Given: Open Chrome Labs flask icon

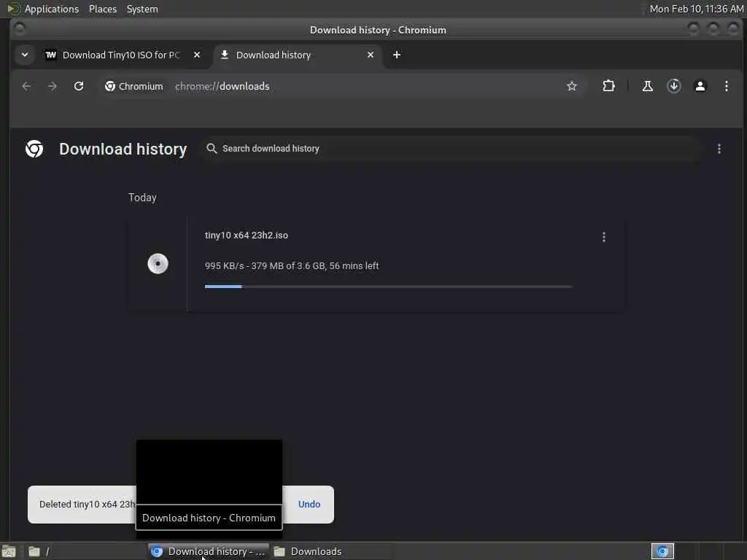Looking at the screenshot, I should tap(648, 86).
